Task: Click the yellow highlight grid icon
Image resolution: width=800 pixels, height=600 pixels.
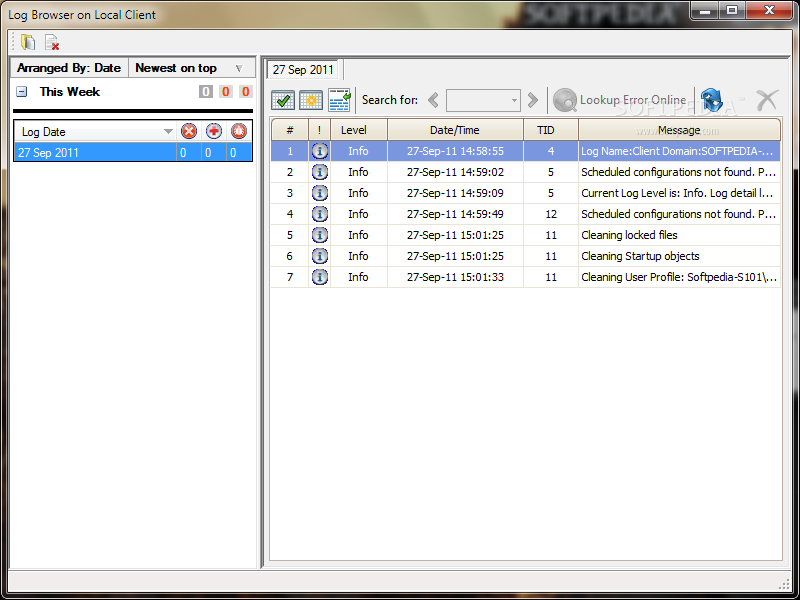Action: 311,100
